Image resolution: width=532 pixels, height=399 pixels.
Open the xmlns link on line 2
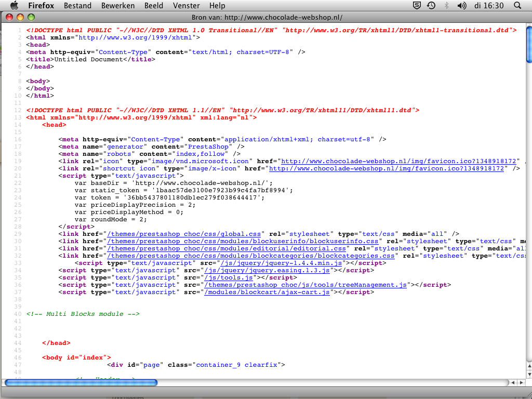pos(135,37)
